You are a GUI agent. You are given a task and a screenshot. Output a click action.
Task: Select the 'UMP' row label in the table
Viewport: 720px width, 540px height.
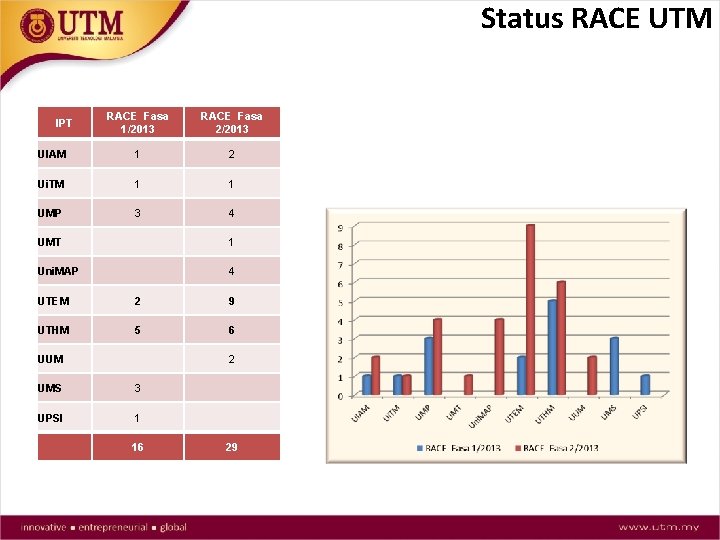point(49,213)
